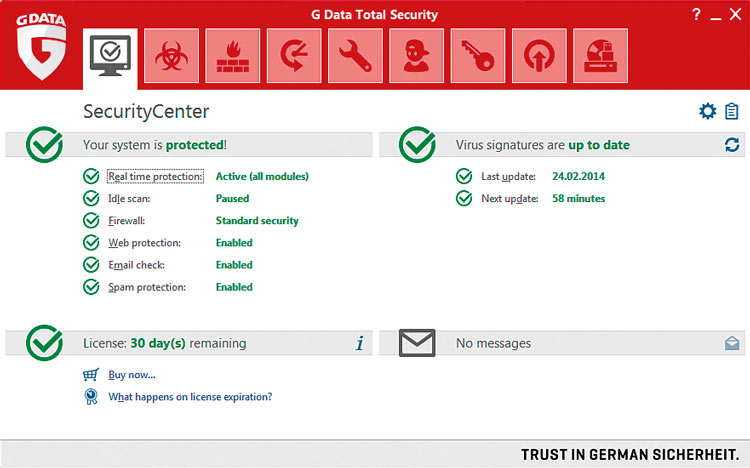The image size is (750, 468).
Task: Open Web protection options
Action: click(144, 243)
